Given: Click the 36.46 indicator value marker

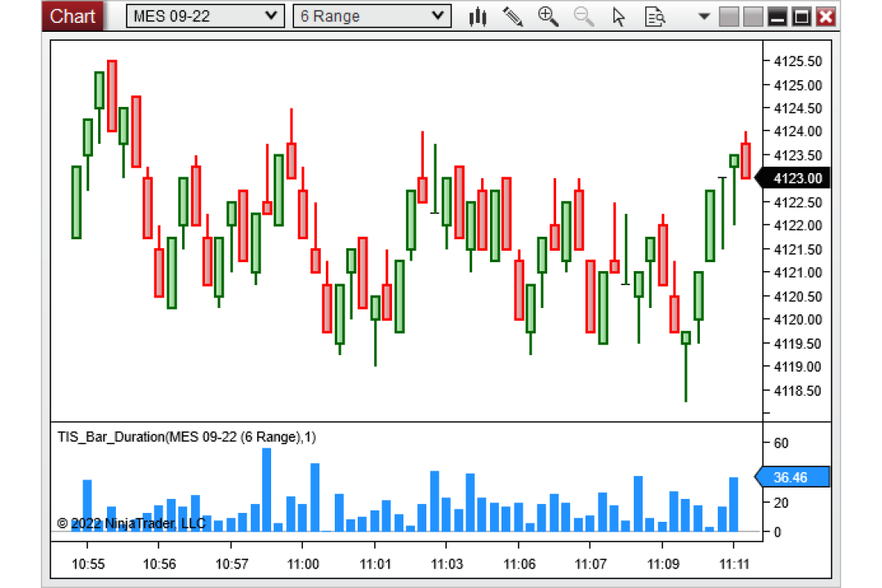Looking at the screenshot, I should [791, 477].
